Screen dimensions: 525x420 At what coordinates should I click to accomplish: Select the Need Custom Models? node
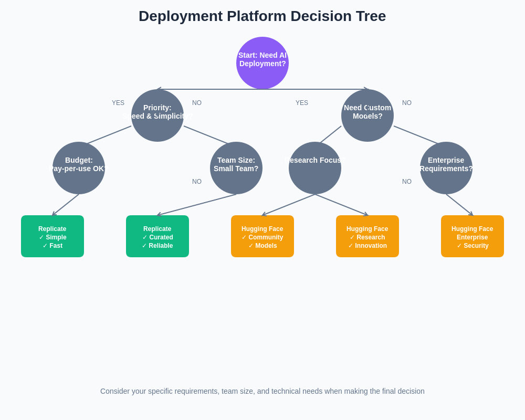click(x=367, y=115)
